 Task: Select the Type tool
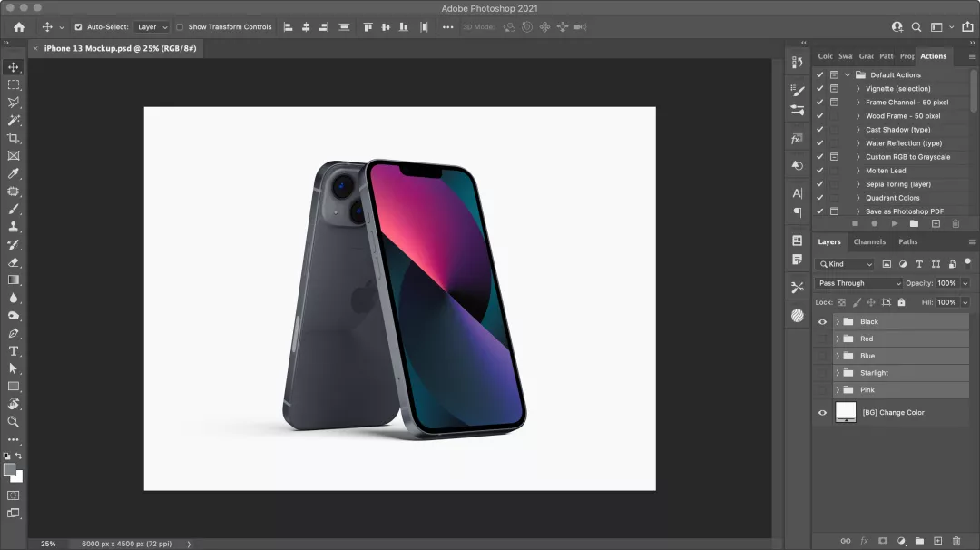click(x=14, y=351)
